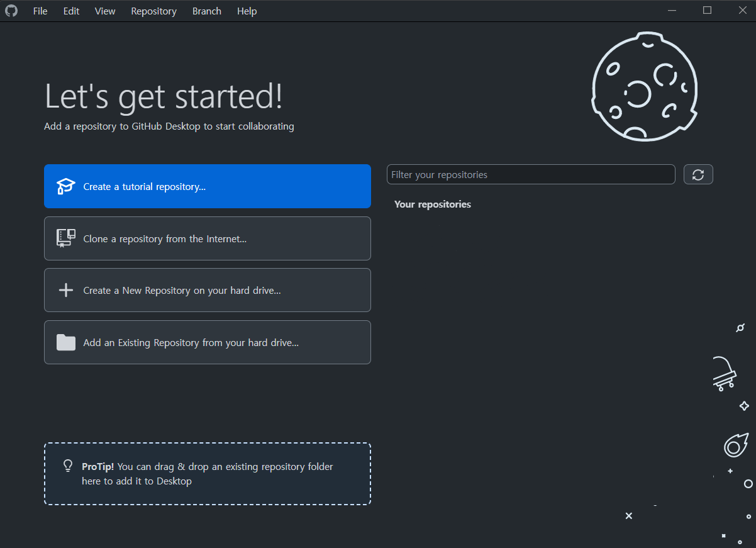Click 'Add a repository to GitHub Desktop' subtitle text
This screenshot has height=548, width=756.
tap(169, 126)
